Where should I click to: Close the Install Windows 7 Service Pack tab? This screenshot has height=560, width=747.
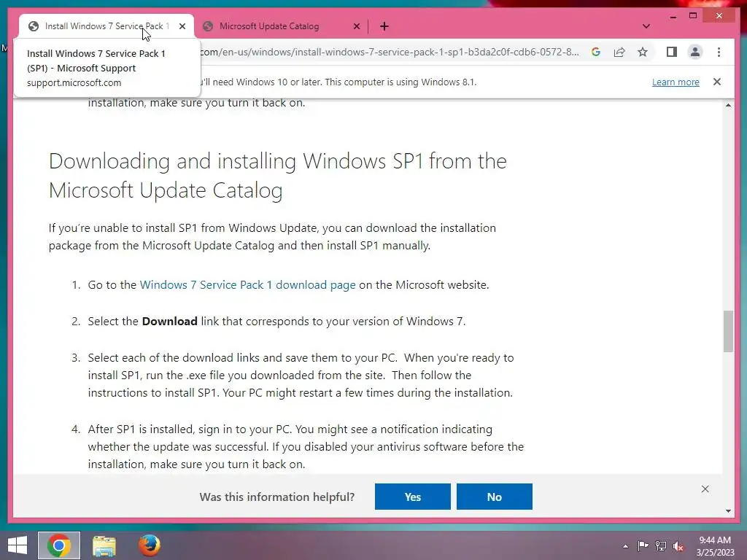click(182, 26)
